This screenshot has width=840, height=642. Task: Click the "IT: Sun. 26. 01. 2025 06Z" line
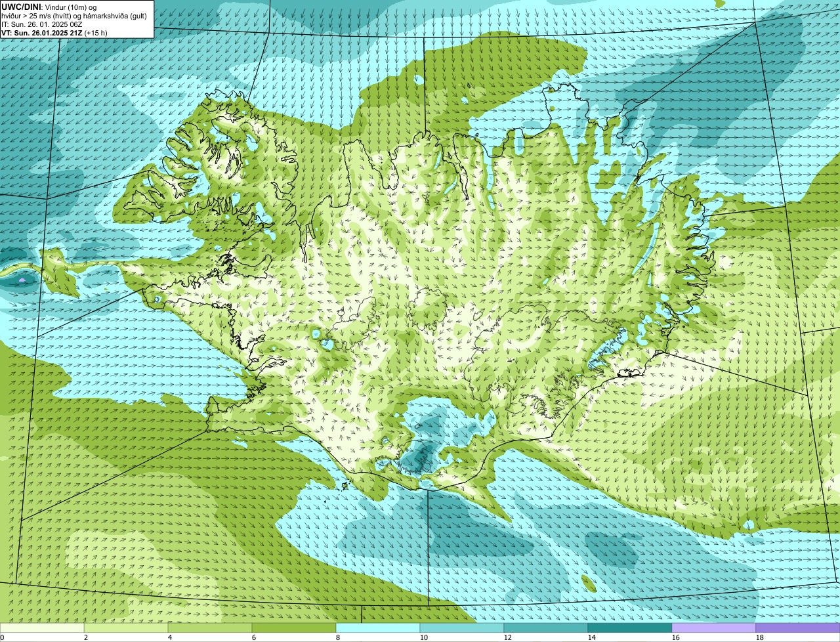[x=41, y=24]
